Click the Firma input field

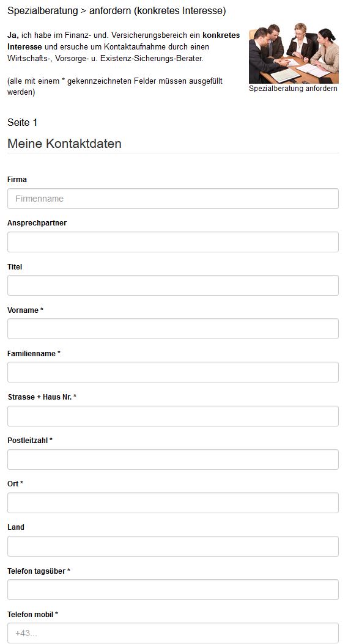click(172, 199)
